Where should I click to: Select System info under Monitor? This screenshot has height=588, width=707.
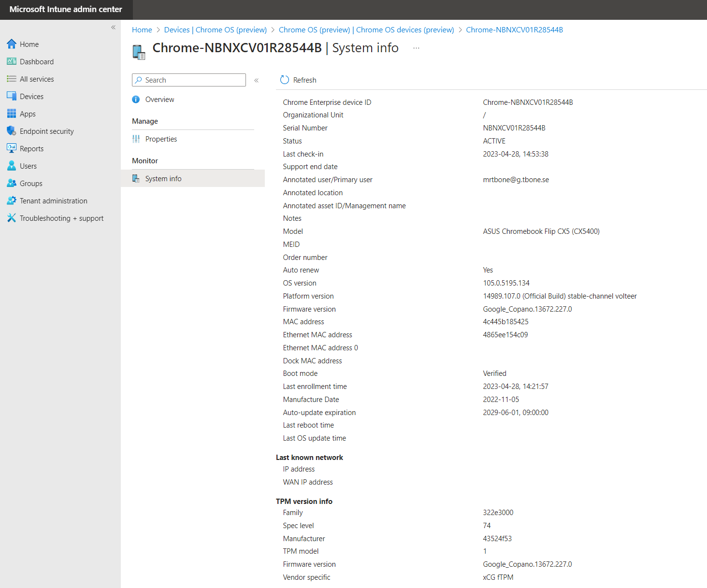[x=163, y=178]
